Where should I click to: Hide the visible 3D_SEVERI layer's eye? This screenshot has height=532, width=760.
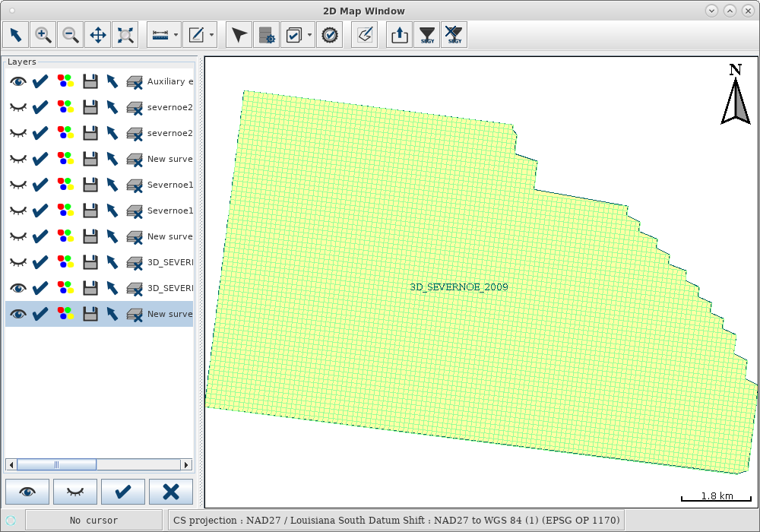(18, 288)
